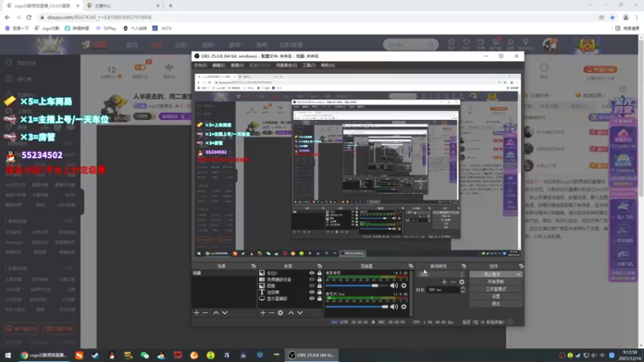The image size is (644, 362).
Task: Remove selected source with minus icon
Action: pos(271,313)
